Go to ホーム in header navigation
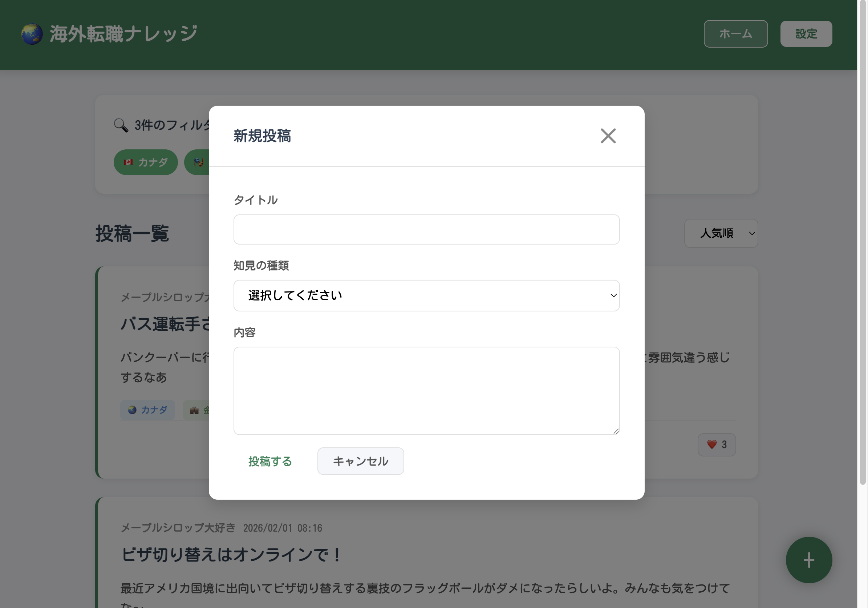Image resolution: width=868 pixels, height=608 pixels. pos(735,34)
